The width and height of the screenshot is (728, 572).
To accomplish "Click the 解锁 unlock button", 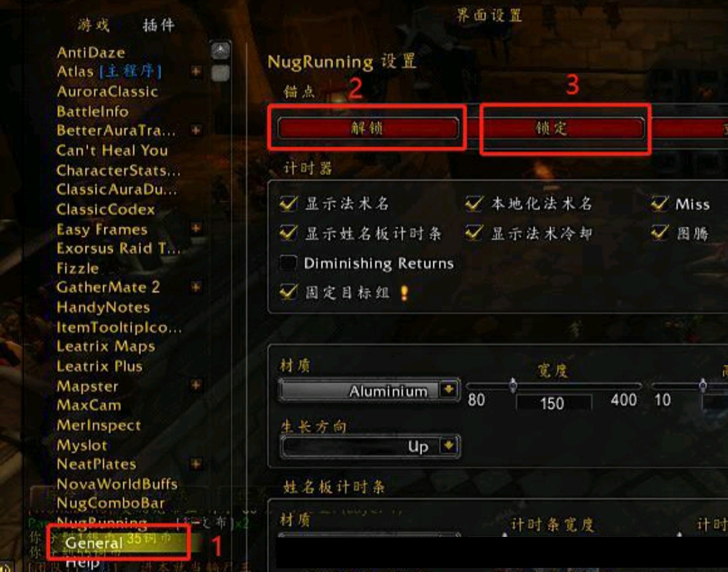I will (368, 127).
